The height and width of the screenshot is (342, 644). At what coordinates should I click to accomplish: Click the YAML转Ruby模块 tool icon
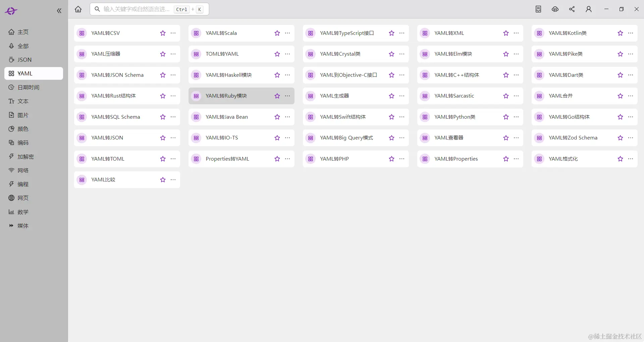tap(196, 96)
